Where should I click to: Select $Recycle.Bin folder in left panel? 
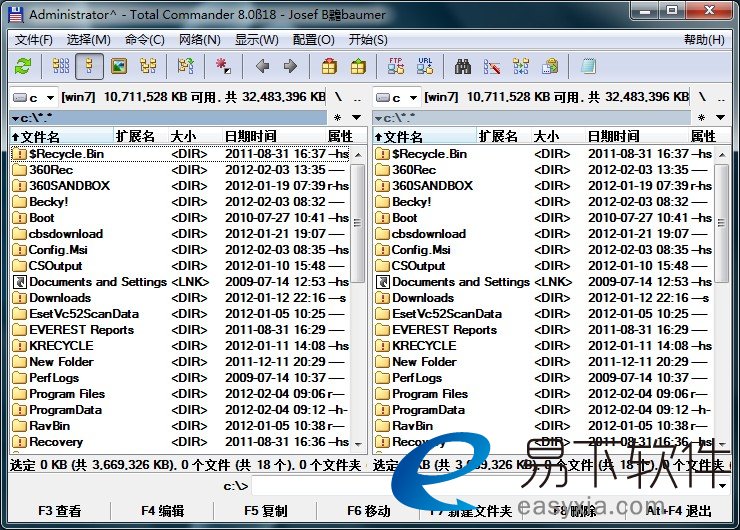click(x=180, y=154)
